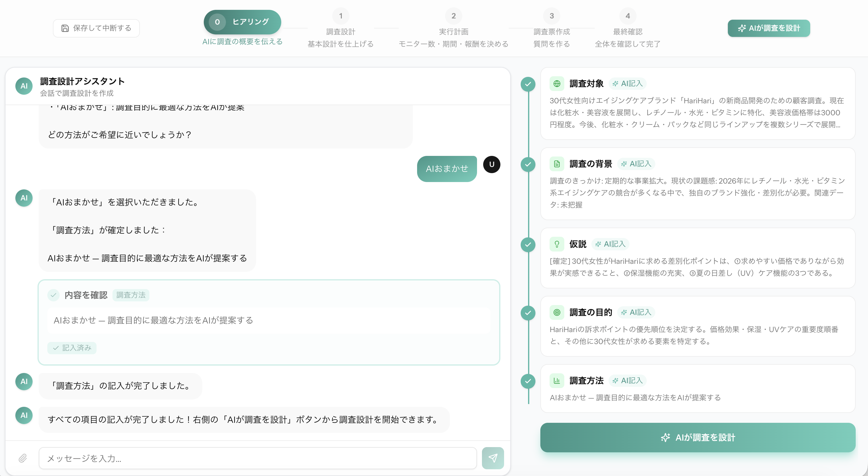
Task: Click the 記入済み status chip
Action: [72, 348]
